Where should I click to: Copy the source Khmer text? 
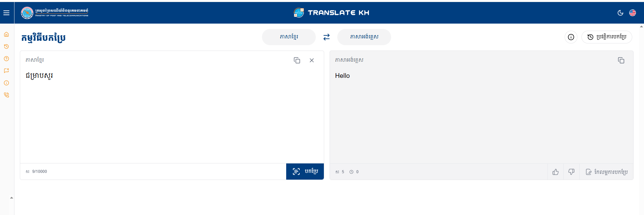pos(297,60)
